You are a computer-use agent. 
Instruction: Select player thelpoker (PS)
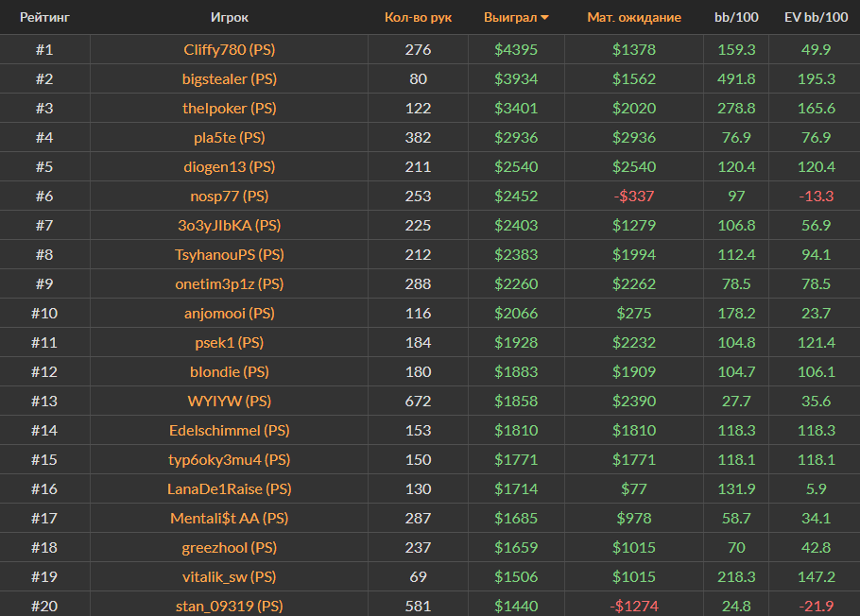[x=229, y=109]
